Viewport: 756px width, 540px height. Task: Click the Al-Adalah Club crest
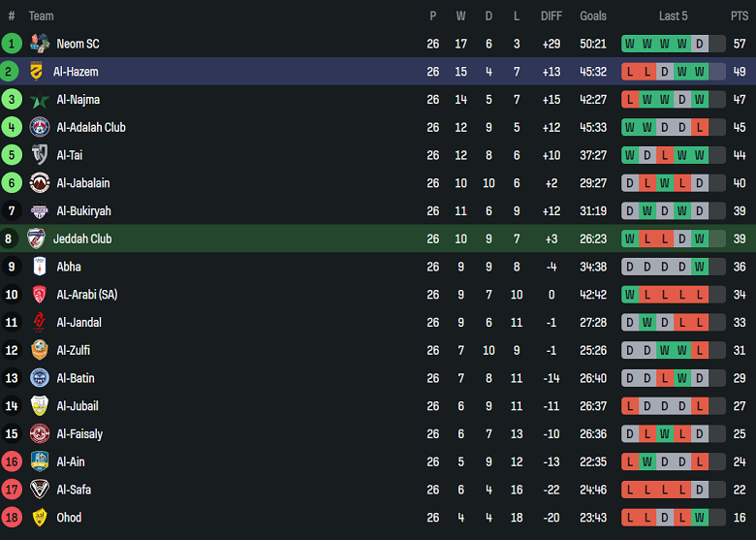40,127
